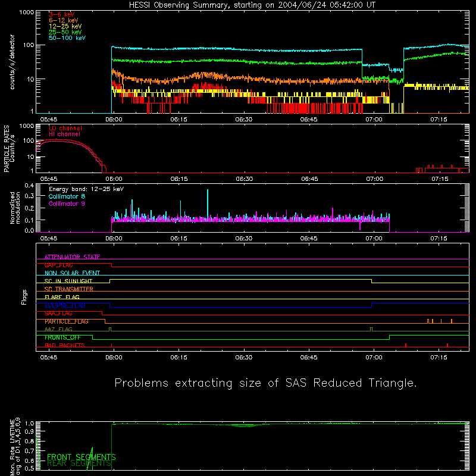Click the counts/s/detector axis title
Viewport: 476px width, 476px height.
12,62
